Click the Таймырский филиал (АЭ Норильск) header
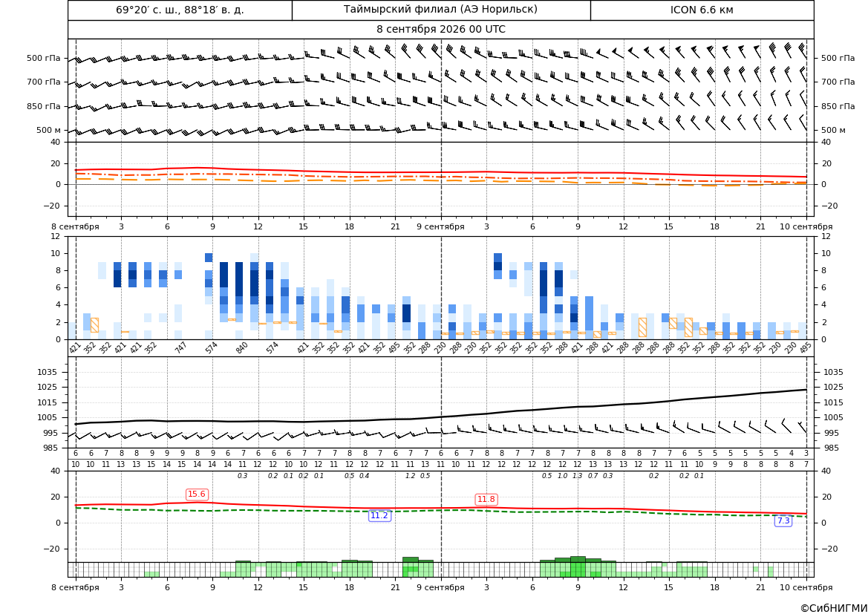This screenshot has width=868, height=614. pyautogui.click(x=440, y=10)
